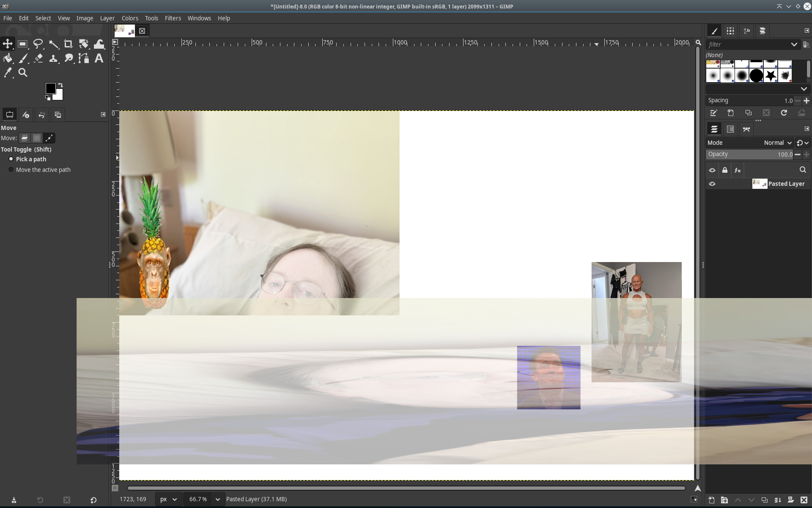Open the Colors menu
Screen dimensions: 812x508
(x=130, y=18)
